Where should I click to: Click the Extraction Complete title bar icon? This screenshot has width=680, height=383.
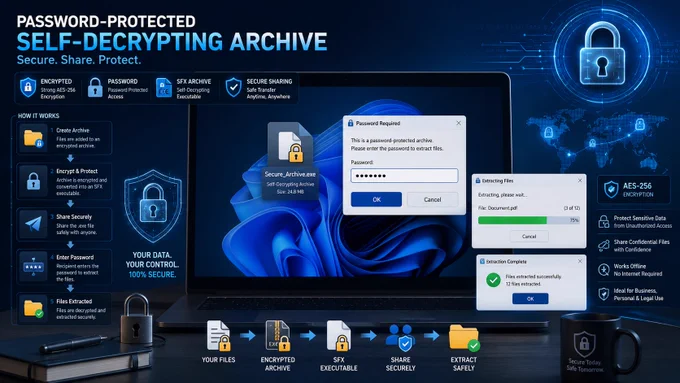click(x=482, y=262)
